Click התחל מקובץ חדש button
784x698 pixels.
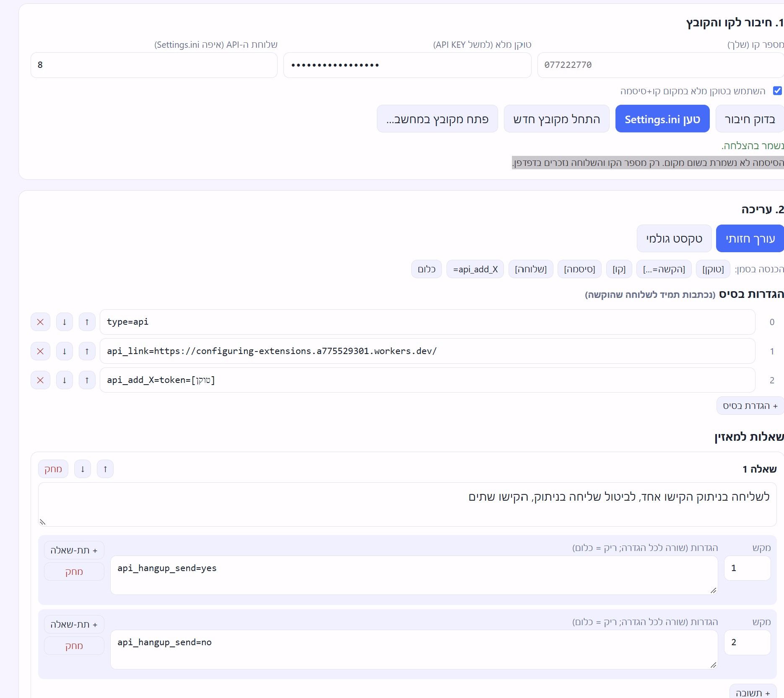coord(556,119)
